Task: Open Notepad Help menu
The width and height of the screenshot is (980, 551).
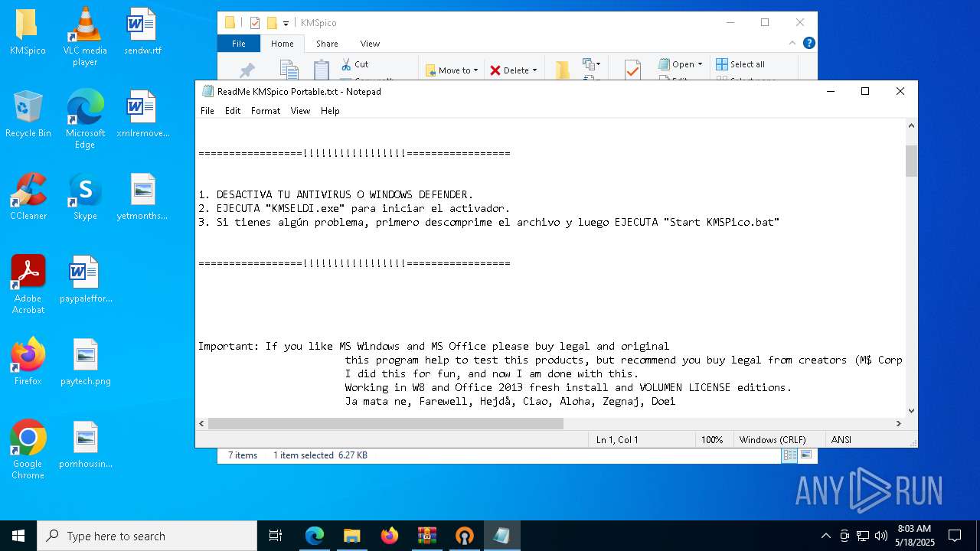Action: coord(330,111)
